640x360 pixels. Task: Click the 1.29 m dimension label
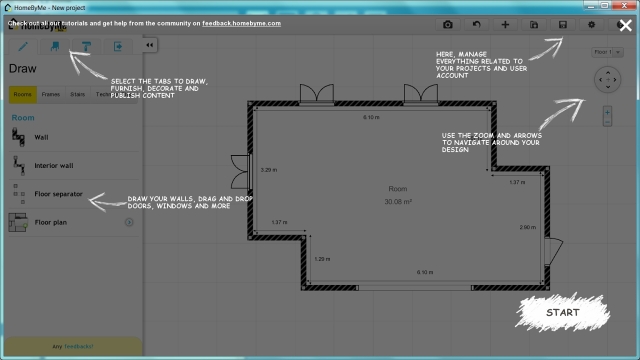pyautogui.click(x=322, y=259)
